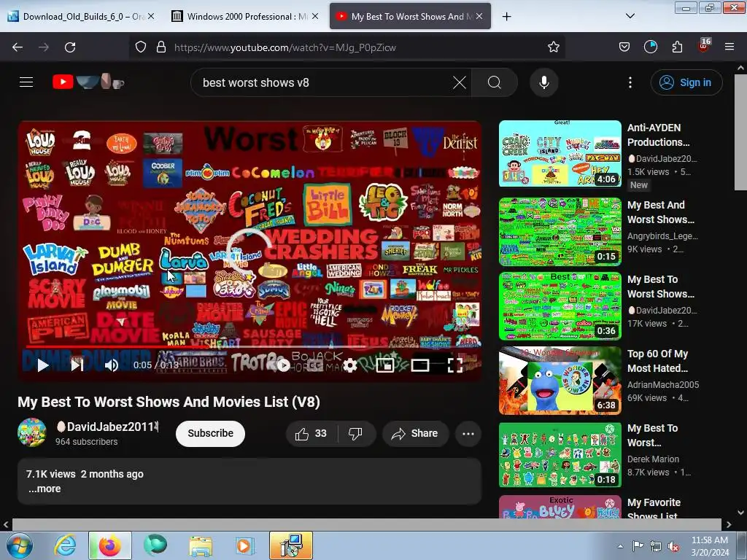The width and height of the screenshot is (747, 560).
Task: Click the red extension badge showing 16
Action: (704, 46)
